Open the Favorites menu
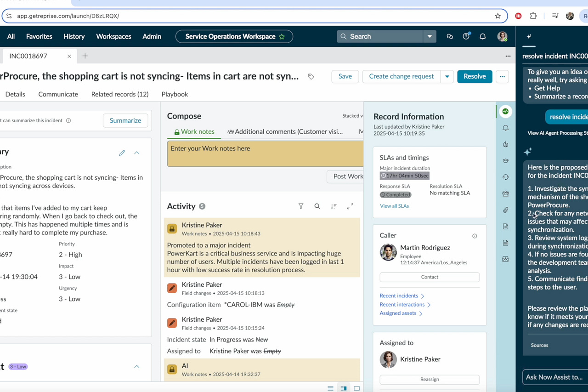The width and height of the screenshot is (588, 392). (39, 37)
